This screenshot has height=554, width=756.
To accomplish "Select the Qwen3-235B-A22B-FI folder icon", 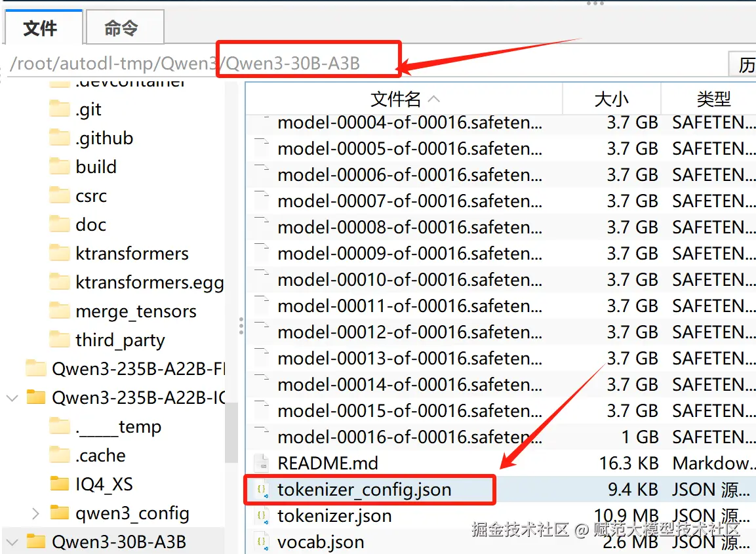I will click(x=36, y=368).
